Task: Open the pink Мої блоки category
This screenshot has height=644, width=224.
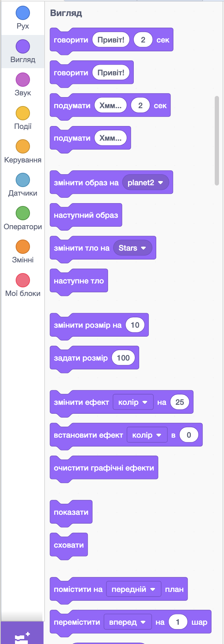Action: (x=23, y=281)
